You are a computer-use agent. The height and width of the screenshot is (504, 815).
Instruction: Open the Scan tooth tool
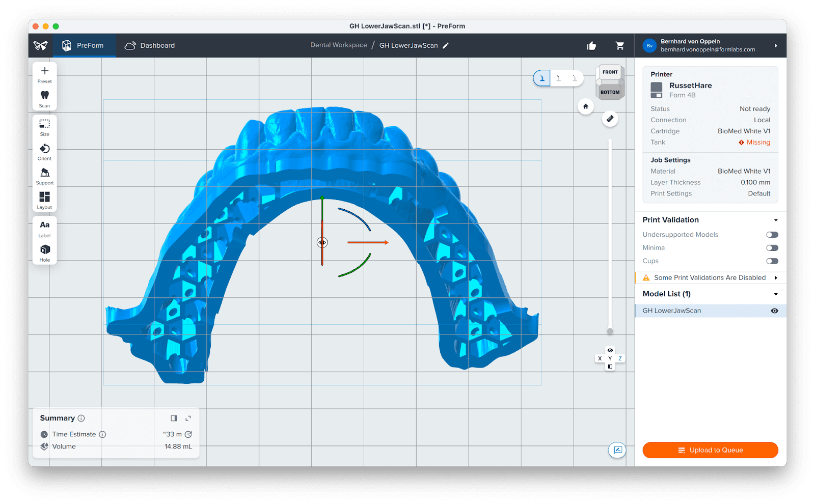[x=45, y=96]
